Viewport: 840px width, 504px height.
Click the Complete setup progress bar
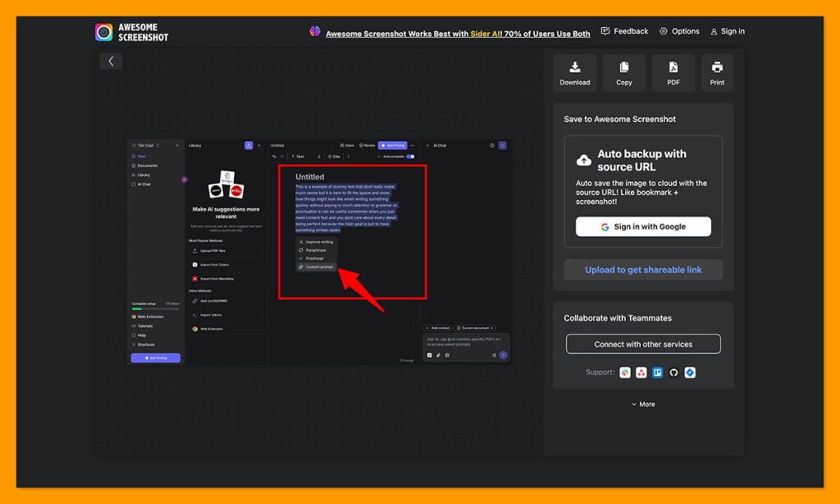[156, 309]
